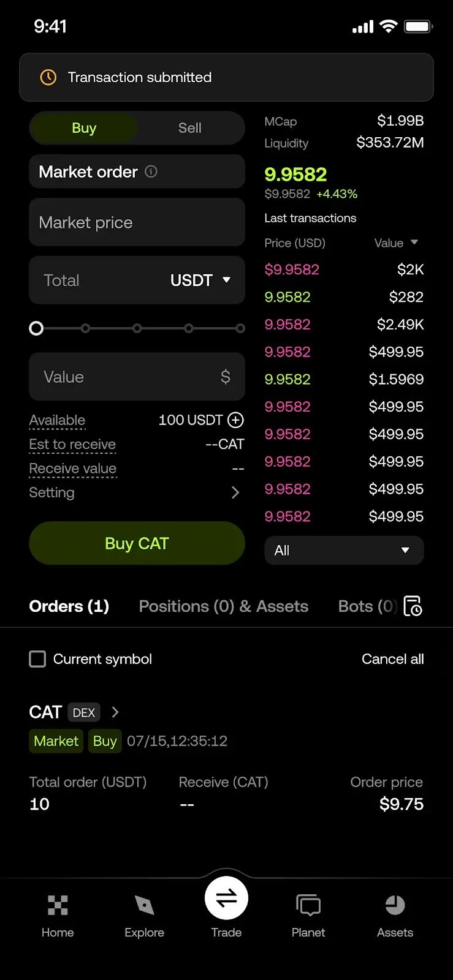
Task: Switch to the Bots (0) tab
Action: coord(367,606)
